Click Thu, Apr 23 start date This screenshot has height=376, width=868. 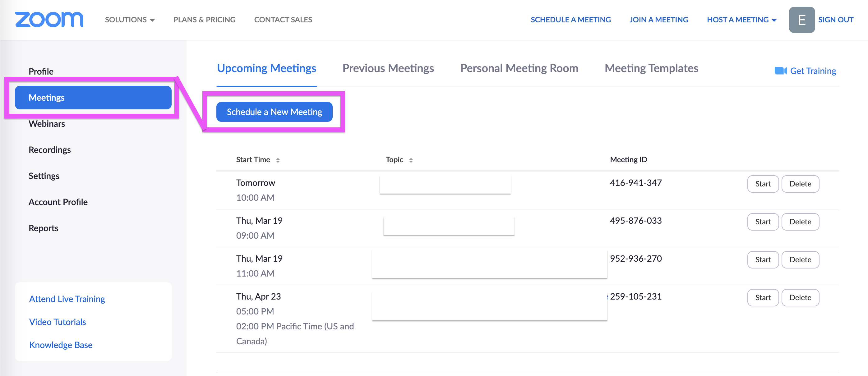(258, 296)
